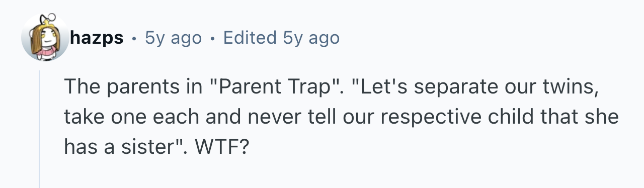Visit the hazps username profile link
Screen dimensions: 644x188
point(97,37)
